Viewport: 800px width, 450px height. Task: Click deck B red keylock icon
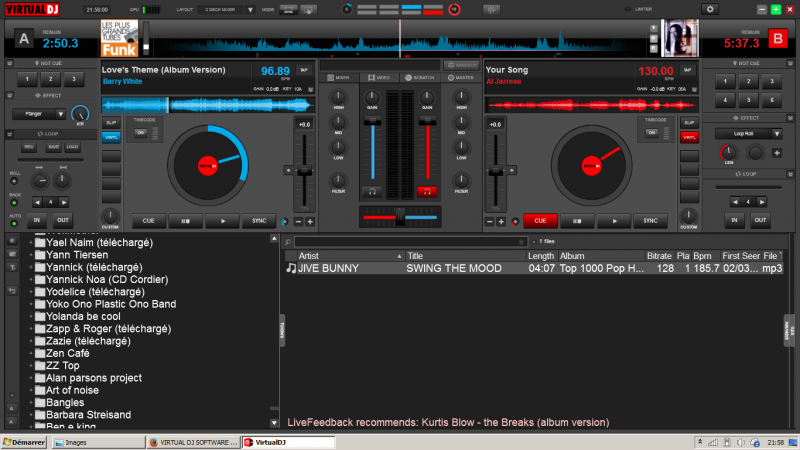pos(515,221)
